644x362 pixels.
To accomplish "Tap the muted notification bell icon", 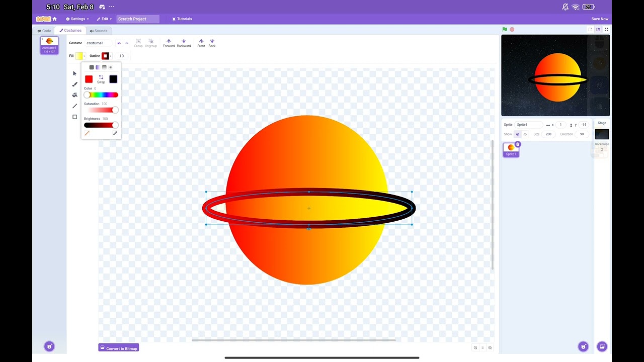I will click(x=565, y=7).
